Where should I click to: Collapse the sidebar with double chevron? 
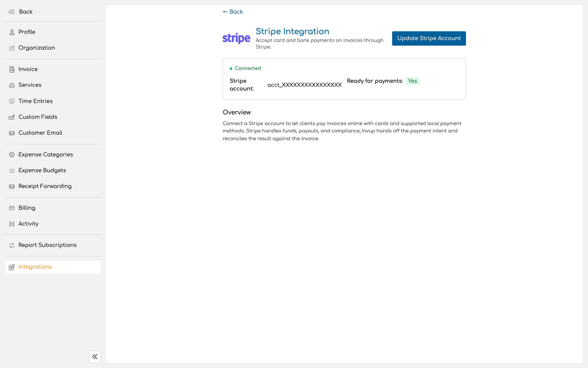tap(95, 357)
